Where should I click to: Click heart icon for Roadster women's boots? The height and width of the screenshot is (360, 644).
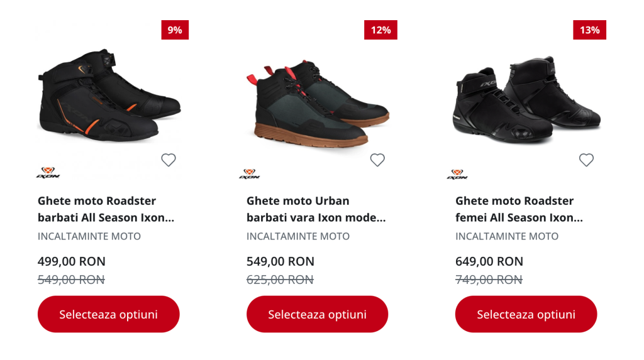point(586,160)
